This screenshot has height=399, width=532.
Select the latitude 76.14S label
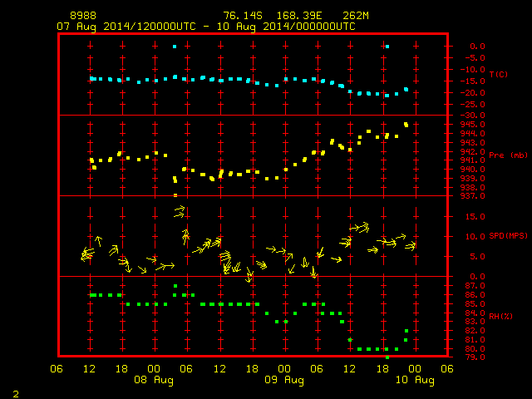pyautogui.click(x=243, y=16)
